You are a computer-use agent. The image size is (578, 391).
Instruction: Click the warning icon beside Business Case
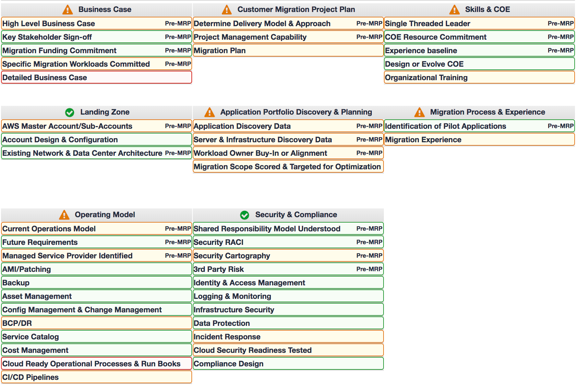tap(67, 10)
